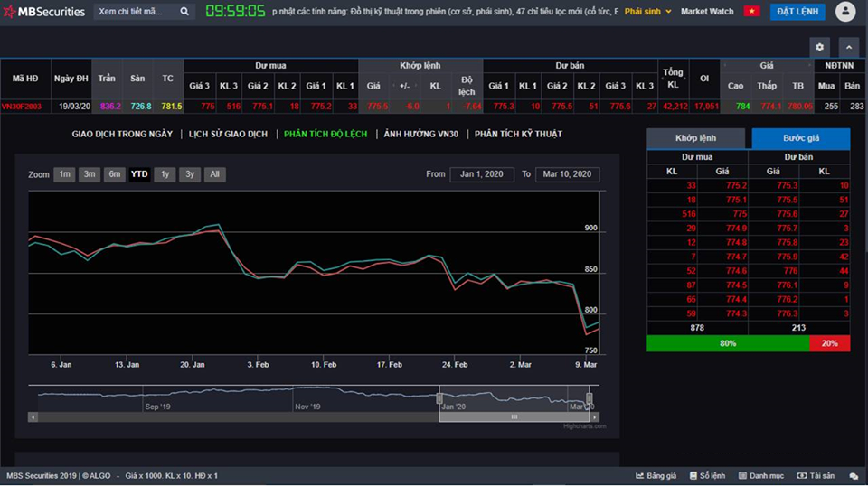Click the VN30F2003 contract code
The width and height of the screenshot is (868, 486).
click(22, 107)
